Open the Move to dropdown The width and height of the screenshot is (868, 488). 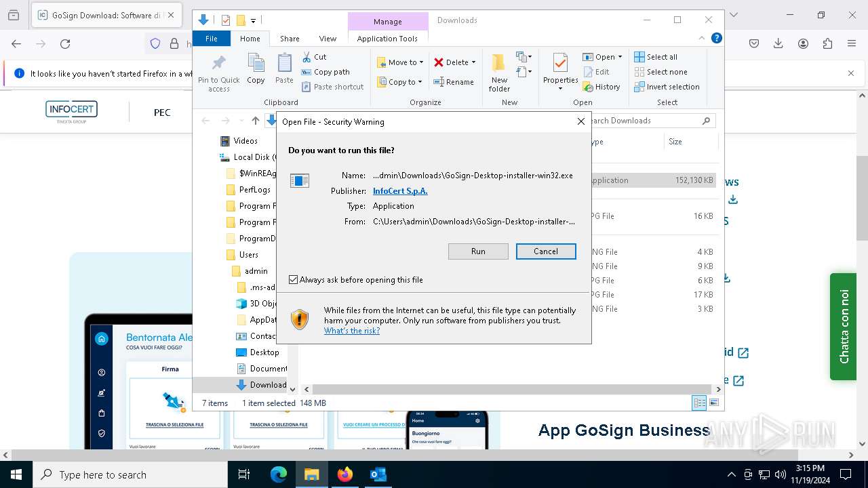(400, 62)
